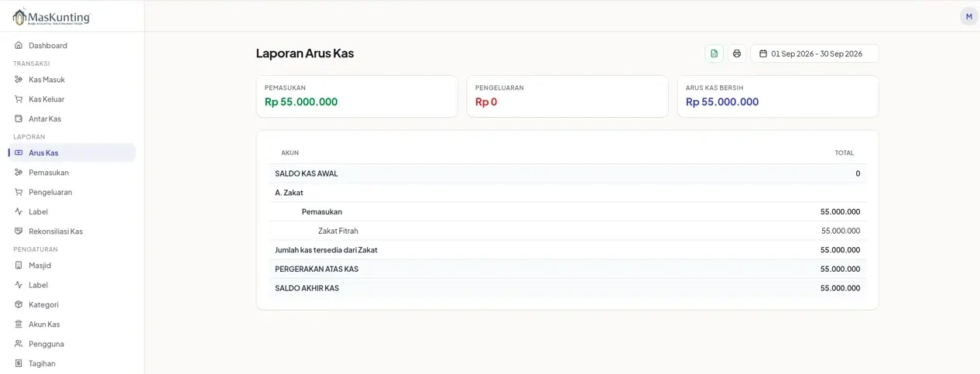Click the Masjid building icon
This screenshot has height=374, width=980.
[19, 265]
